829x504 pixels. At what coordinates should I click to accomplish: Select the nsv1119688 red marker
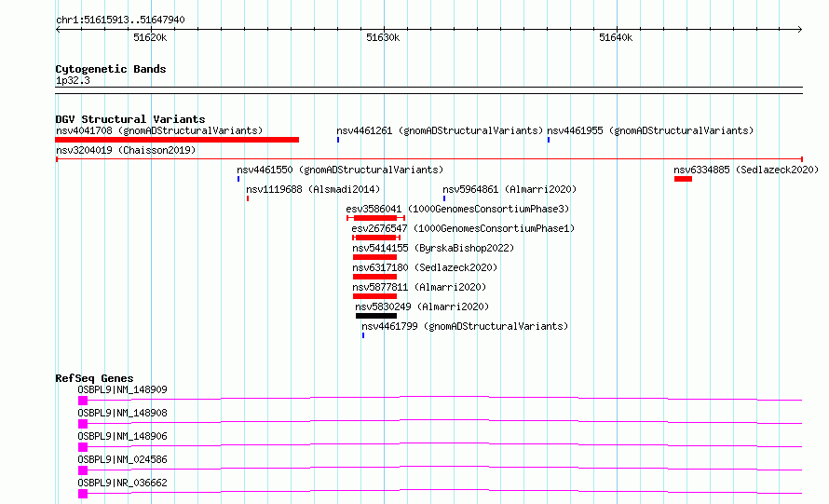[248, 198]
